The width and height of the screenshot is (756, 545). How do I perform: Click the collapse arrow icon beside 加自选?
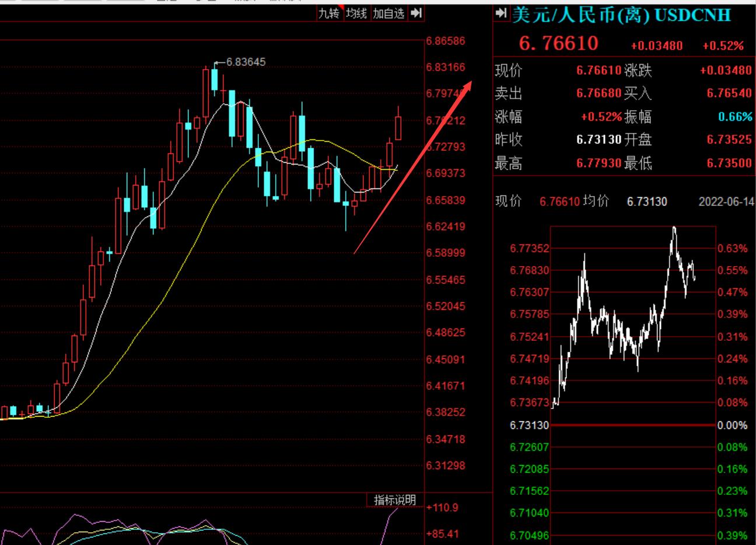click(x=416, y=13)
